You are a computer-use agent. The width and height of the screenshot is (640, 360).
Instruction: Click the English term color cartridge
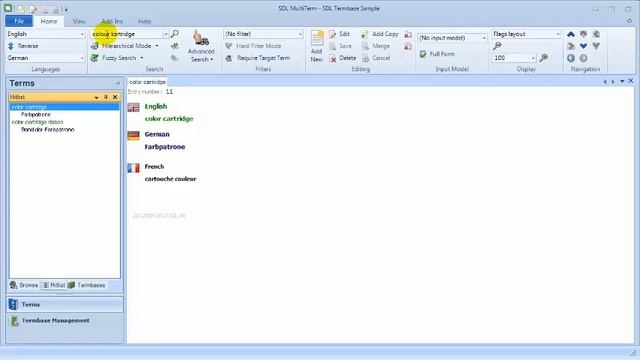(x=169, y=119)
